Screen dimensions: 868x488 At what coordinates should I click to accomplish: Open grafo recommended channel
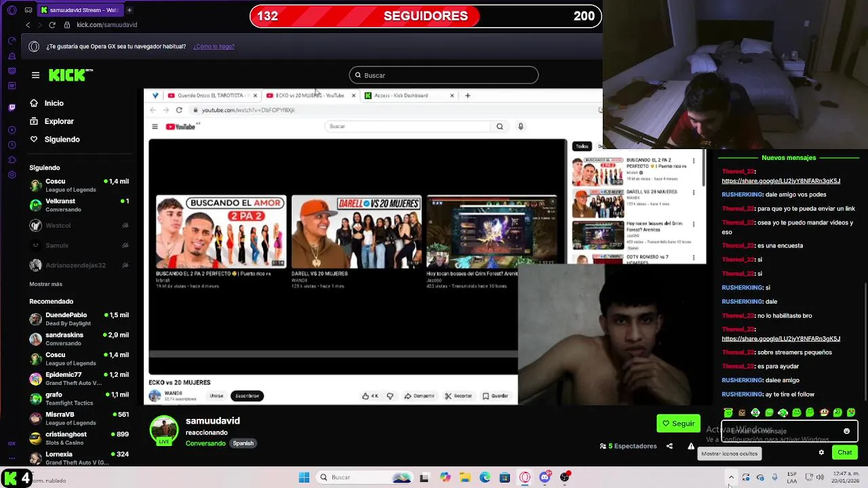pos(79,399)
